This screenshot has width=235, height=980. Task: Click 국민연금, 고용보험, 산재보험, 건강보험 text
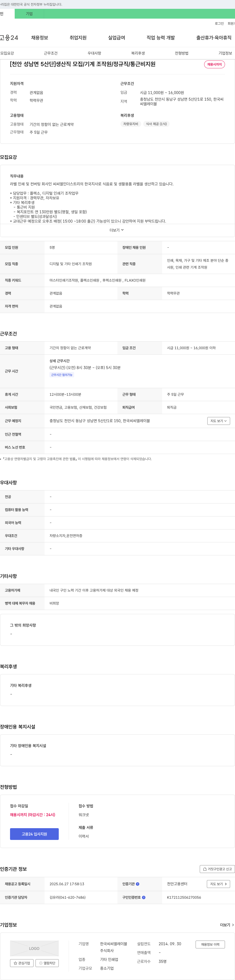tap(78, 407)
